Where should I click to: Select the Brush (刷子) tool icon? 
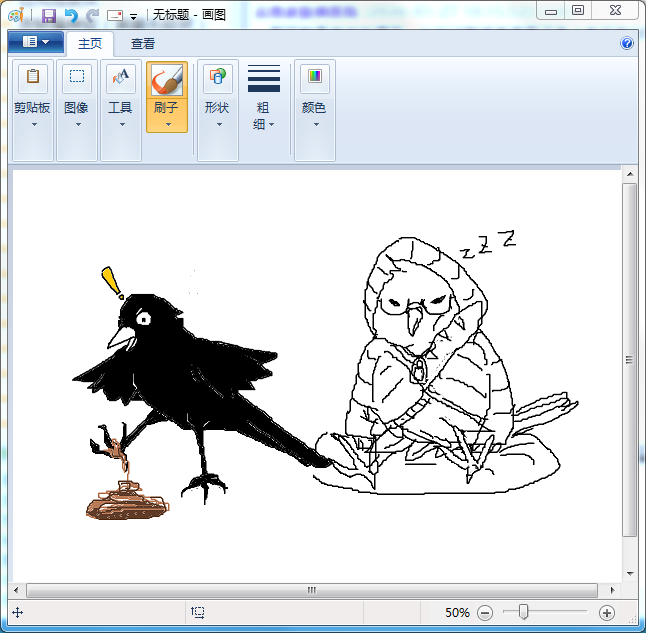pos(166,80)
